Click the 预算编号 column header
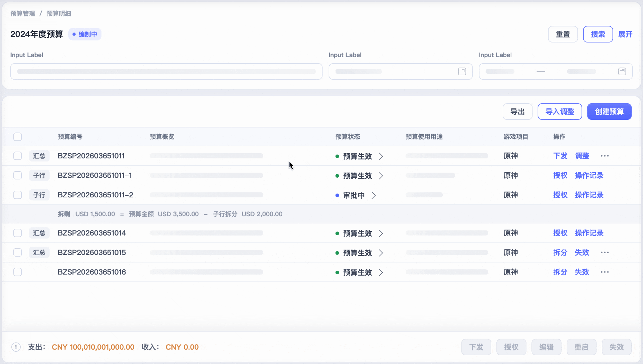This screenshot has width=643, height=364. (70, 136)
